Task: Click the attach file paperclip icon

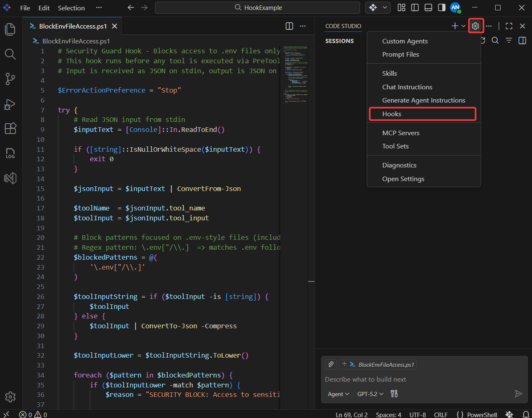Action: pyautogui.click(x=331, y=364)
